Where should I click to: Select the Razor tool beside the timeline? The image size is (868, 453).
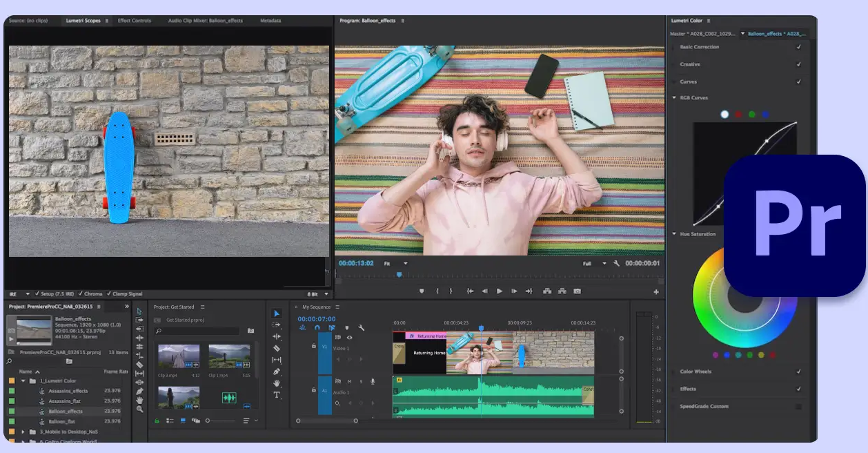point(277,348)
